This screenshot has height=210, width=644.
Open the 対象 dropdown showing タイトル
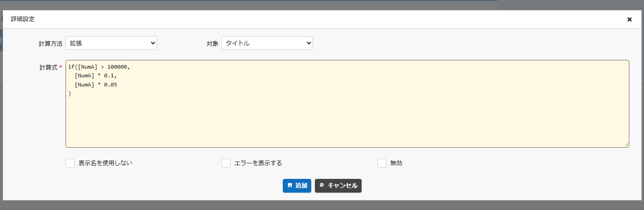[x=267, y=43]
